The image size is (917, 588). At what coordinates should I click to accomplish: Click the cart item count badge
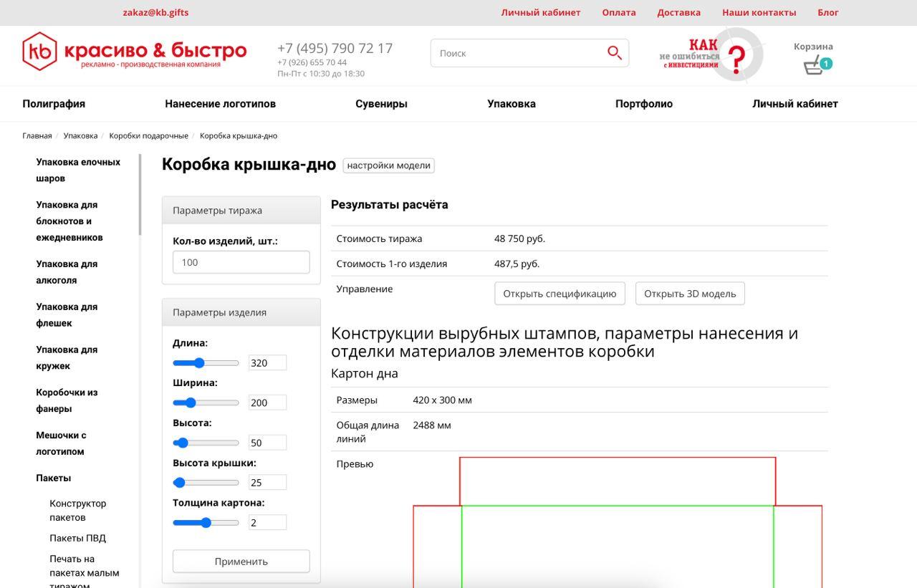coord(826,63)
